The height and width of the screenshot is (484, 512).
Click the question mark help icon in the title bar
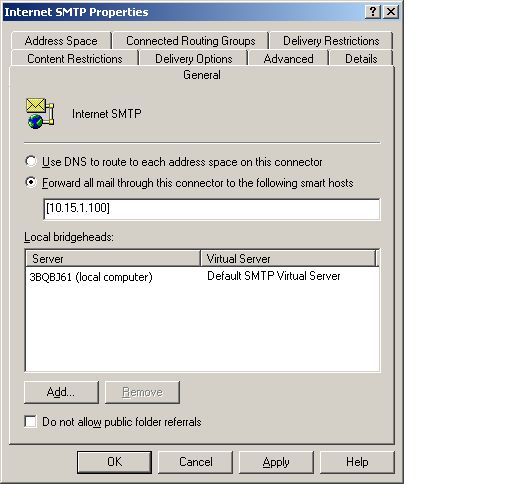click(x=373, y=12)
